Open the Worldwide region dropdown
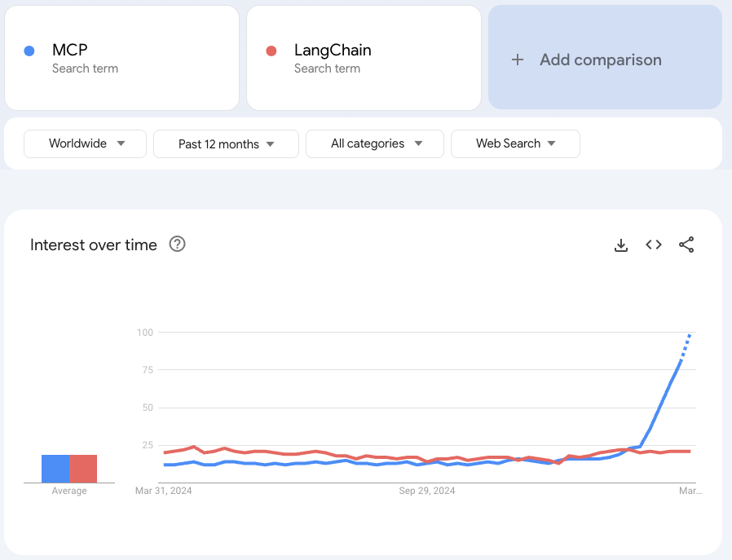 [86, 143]
